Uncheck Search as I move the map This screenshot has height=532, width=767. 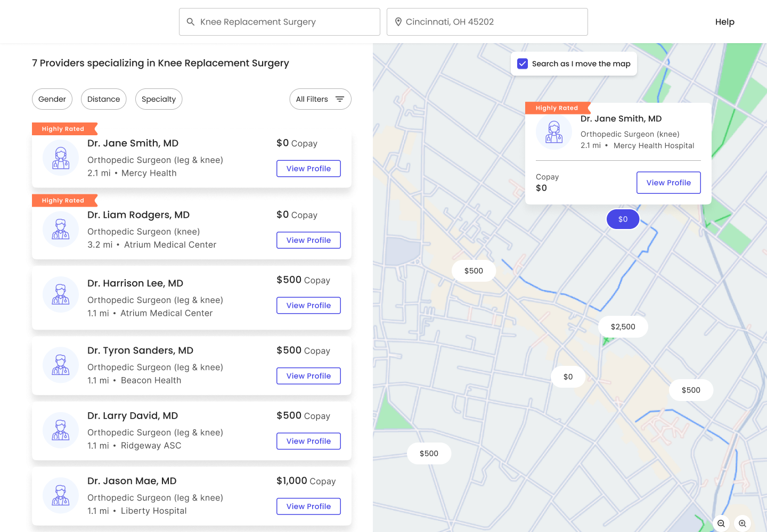523,64
